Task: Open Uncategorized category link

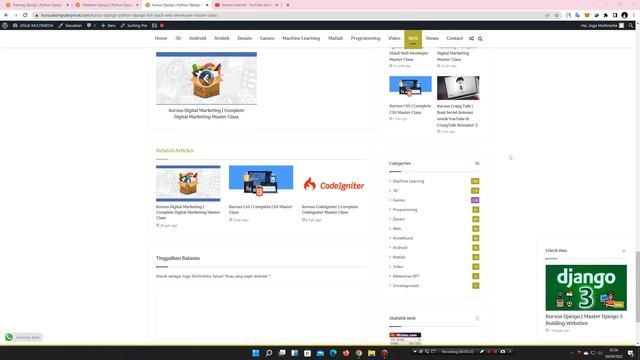Action: coord(405,286)
